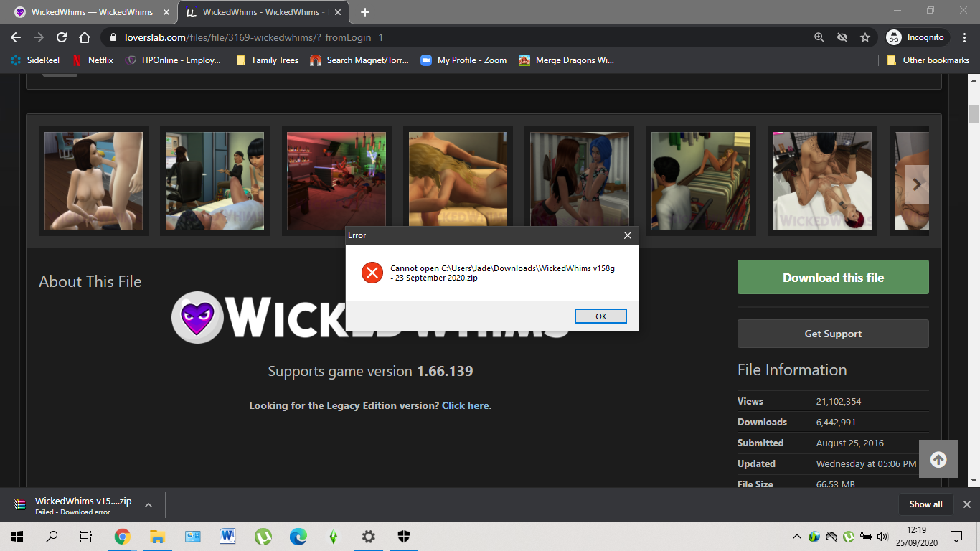Screen dimensions: 980x551
Task: Click the Views count 21,102,354
Action: pyautogui.click(x=839, y=401)
